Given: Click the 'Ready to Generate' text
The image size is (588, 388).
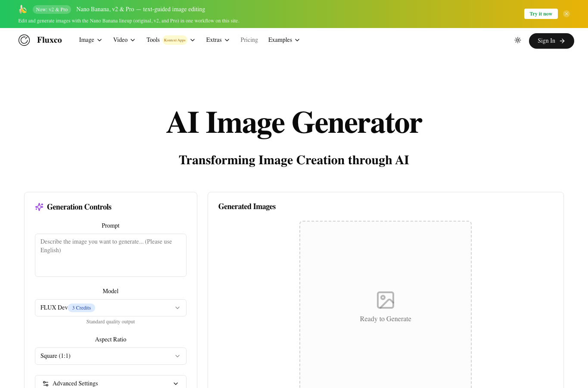Looking at the screenshot, I should [x=386, y=319].
